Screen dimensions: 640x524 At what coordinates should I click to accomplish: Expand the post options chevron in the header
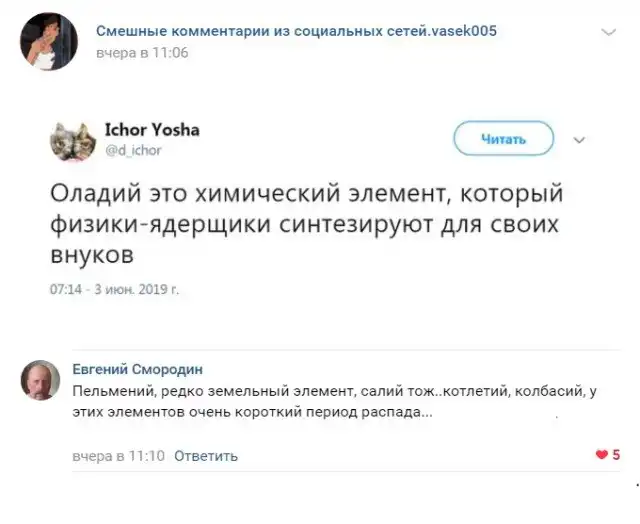click(609, 32)
